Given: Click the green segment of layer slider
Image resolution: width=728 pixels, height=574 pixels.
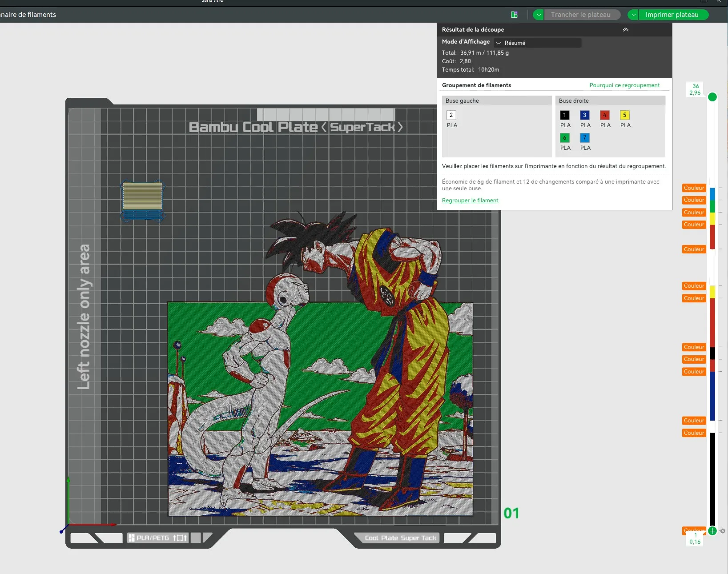Looking at the screenshot, I should click(712, 206).
